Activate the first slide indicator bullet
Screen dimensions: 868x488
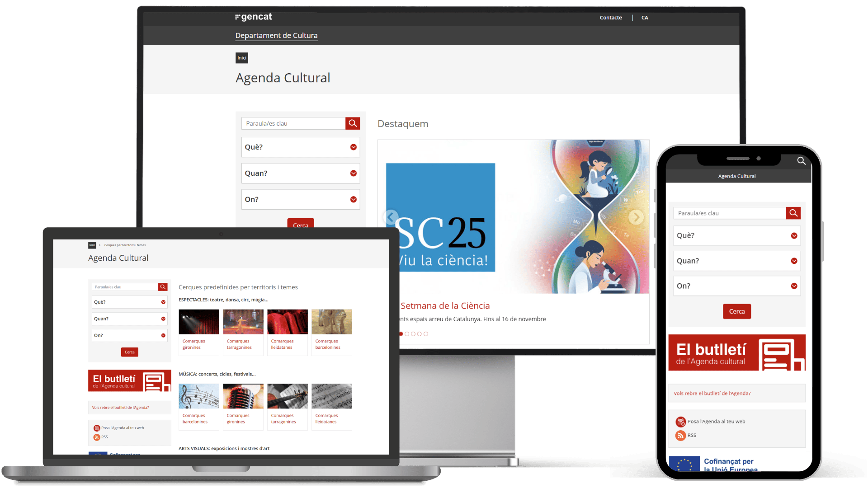401,334
